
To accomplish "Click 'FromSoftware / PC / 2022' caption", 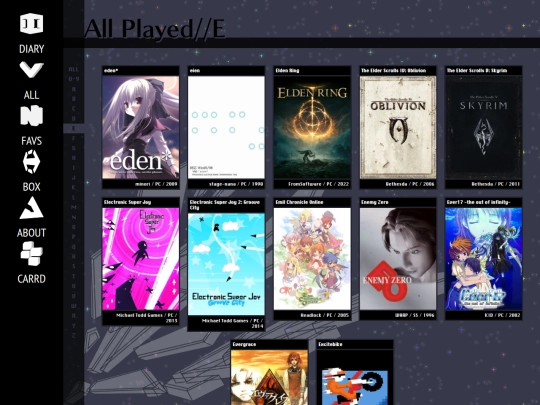I will 319,184.
